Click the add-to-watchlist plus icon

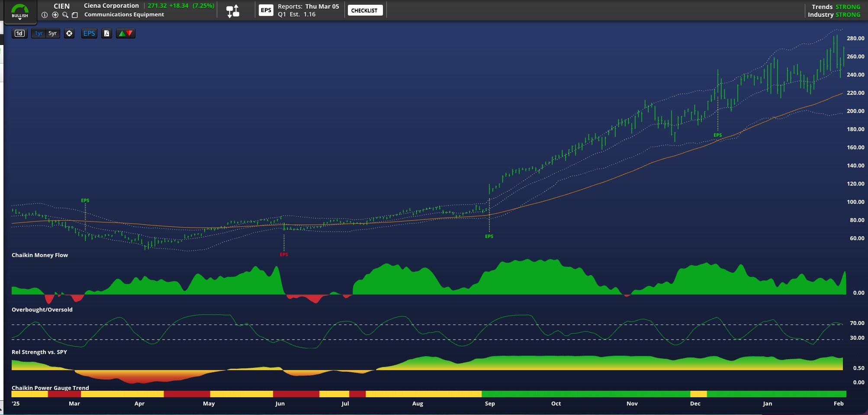click(x=55, y=15)
